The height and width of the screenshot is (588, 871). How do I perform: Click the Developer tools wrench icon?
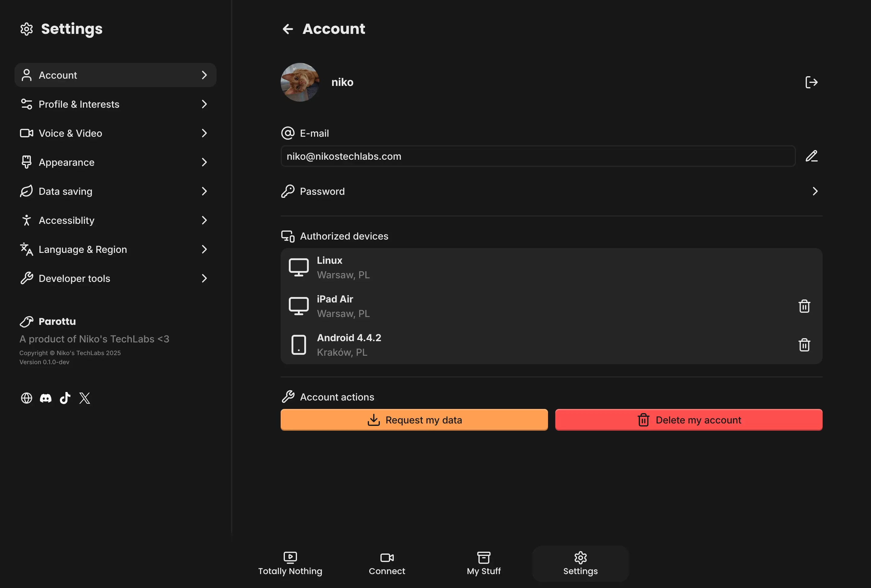coord(27,279)
